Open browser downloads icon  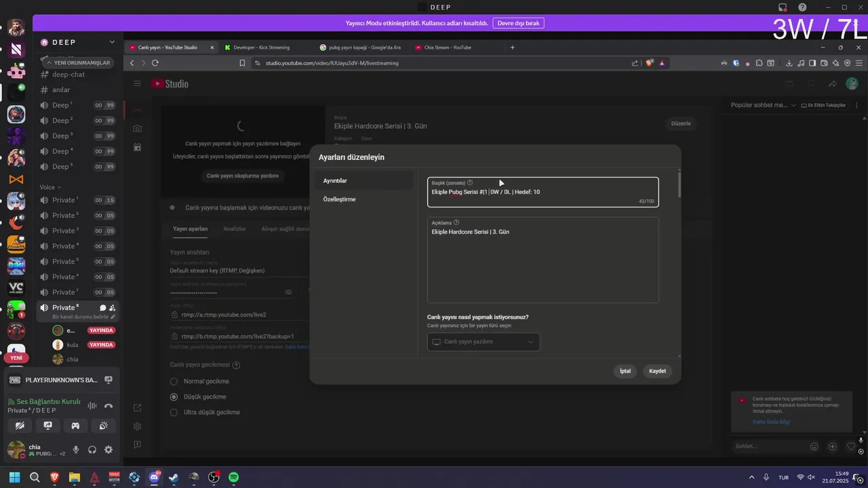pos(789,63)
